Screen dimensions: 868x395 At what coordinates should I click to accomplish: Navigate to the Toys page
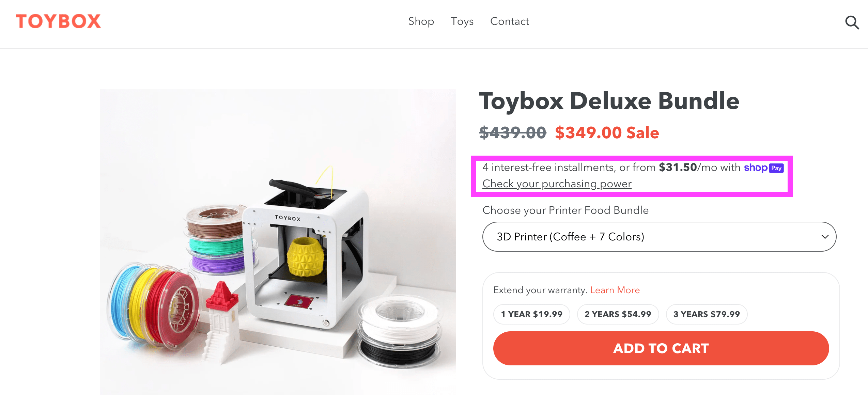462,21
